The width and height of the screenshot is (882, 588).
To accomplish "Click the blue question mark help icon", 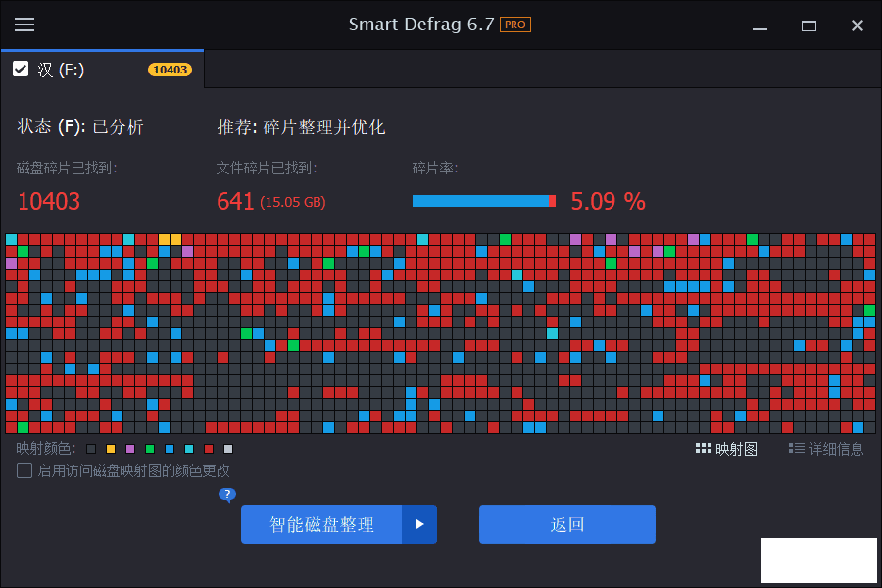I will (x=226, y=495).
